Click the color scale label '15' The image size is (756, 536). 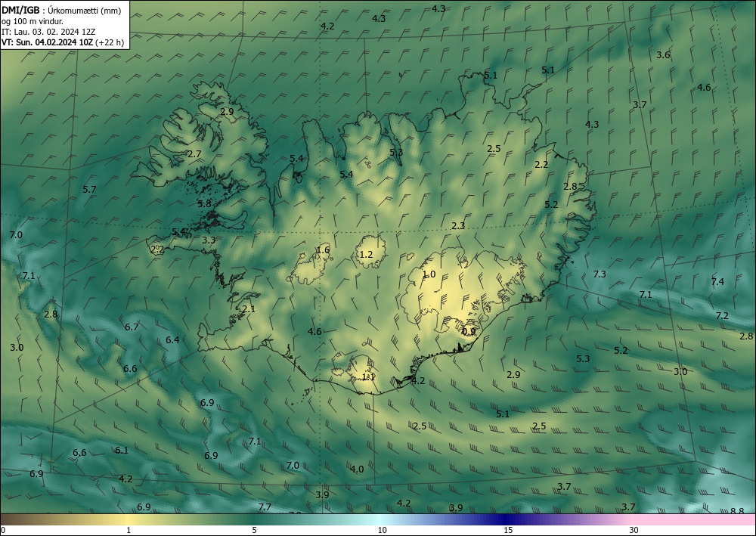(x=508, y=530)
